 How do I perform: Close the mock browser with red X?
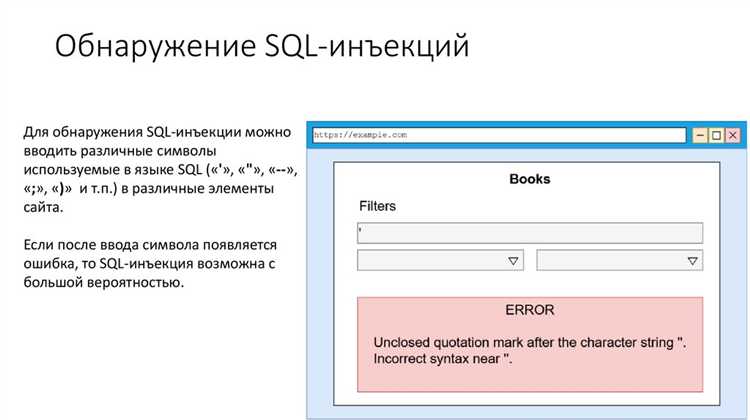(732, 135)
